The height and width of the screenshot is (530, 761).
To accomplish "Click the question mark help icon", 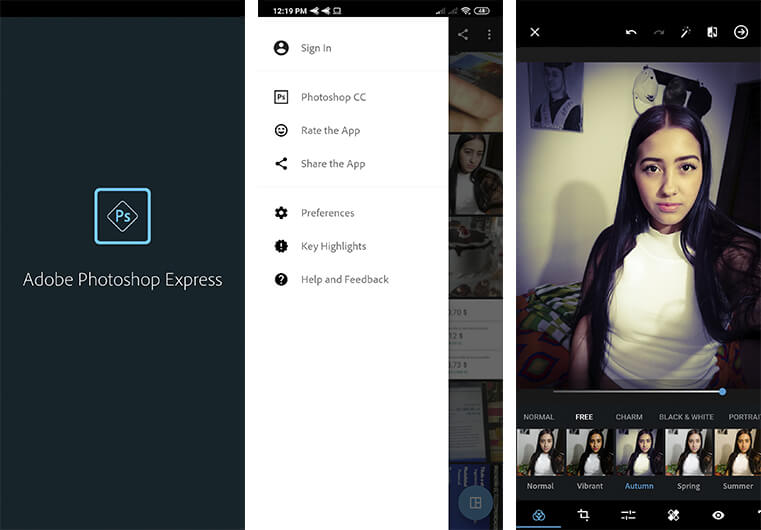I will coord(281,280).
